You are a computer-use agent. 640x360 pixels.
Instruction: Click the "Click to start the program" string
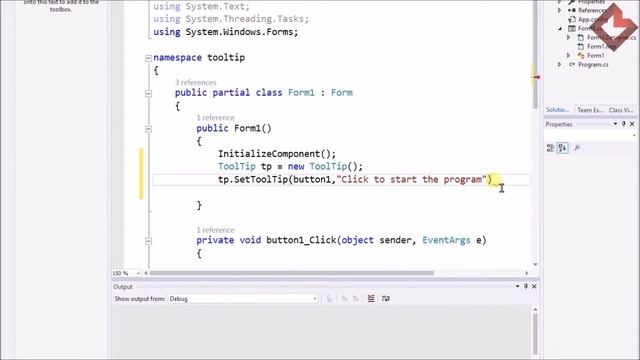pos(411,180)
